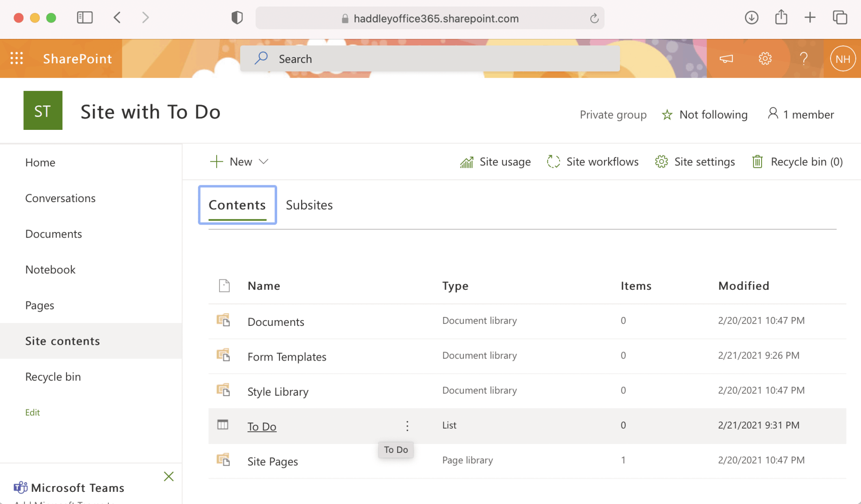Toggle the Safari sidebar button

[85, 18]
